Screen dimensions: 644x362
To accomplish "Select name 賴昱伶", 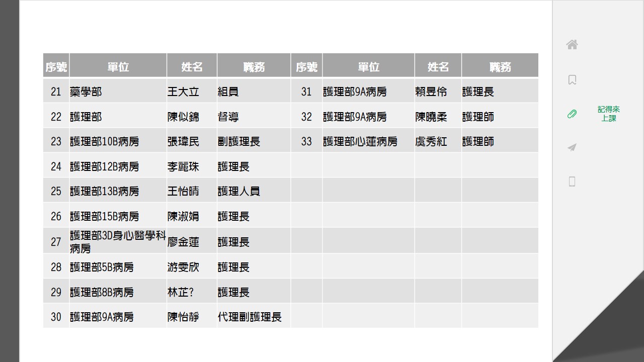I will (431, 92).
